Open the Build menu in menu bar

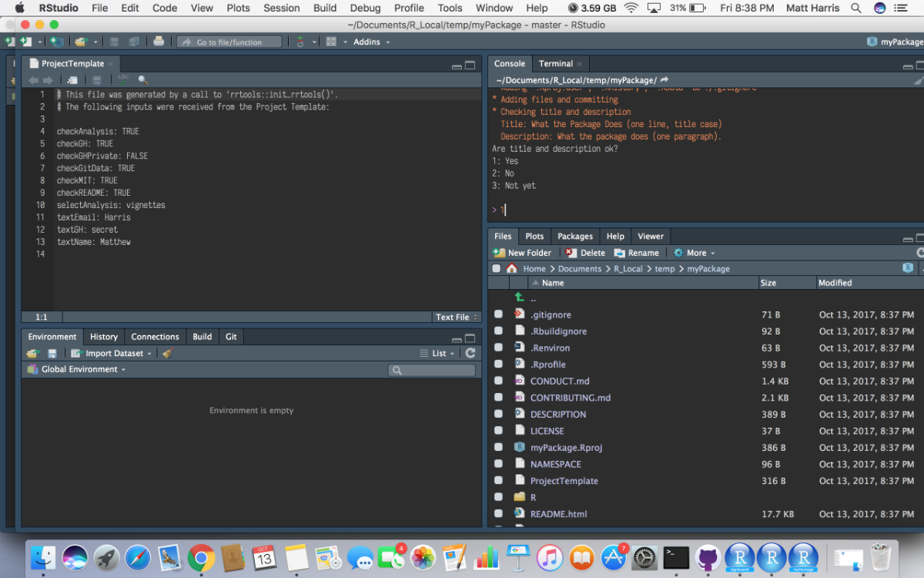click(325, 8)
